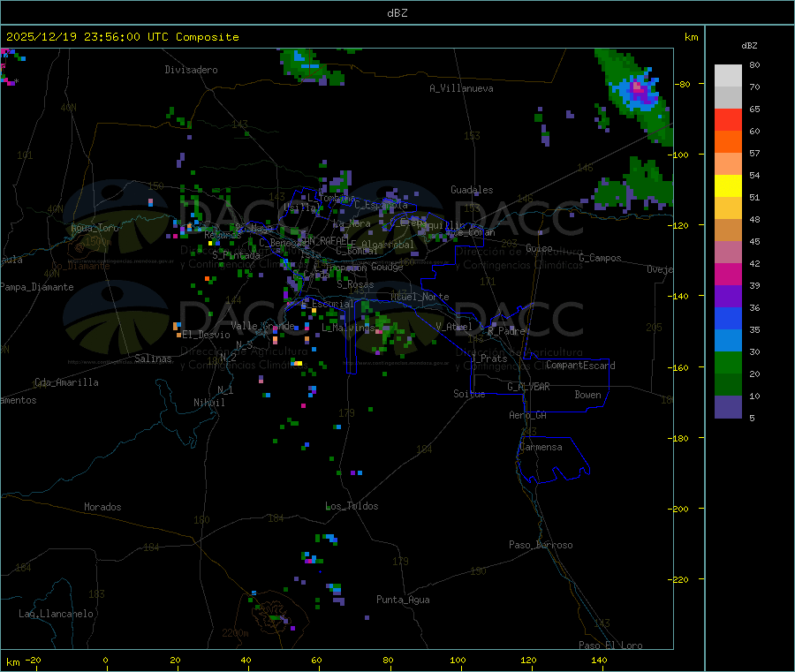The height and width of the screenshot is (672, 795).
Task: Click the 42 dBZ magenta legend swatch
Action: [728, 274]
